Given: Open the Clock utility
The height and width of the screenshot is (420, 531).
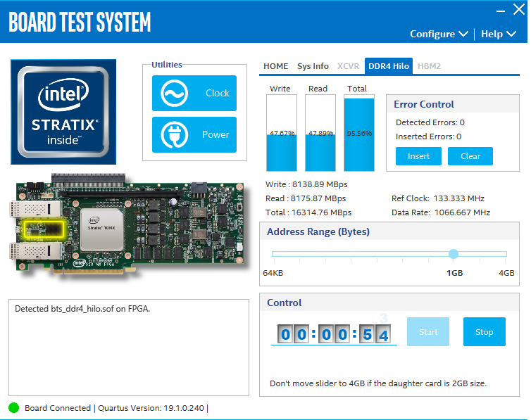Looking at the screenshot, I should (194, 93).
